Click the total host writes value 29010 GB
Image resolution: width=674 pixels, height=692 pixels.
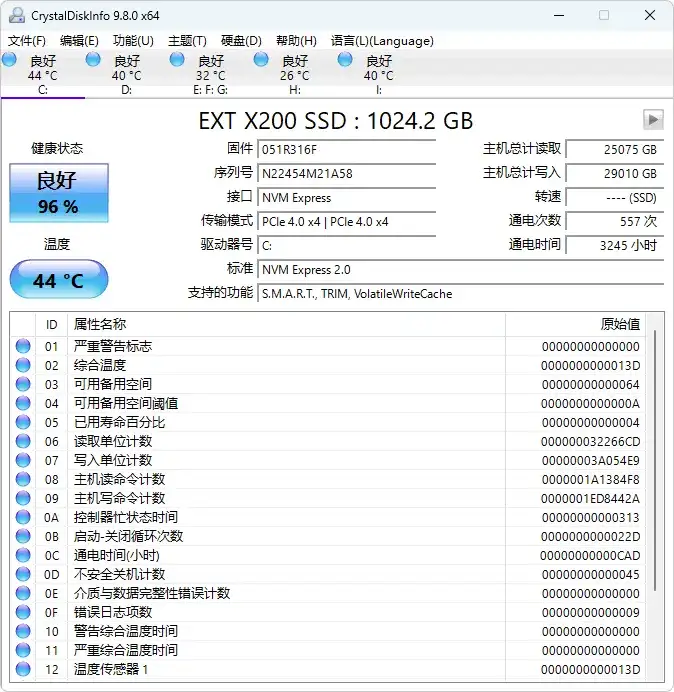[615, 173]
